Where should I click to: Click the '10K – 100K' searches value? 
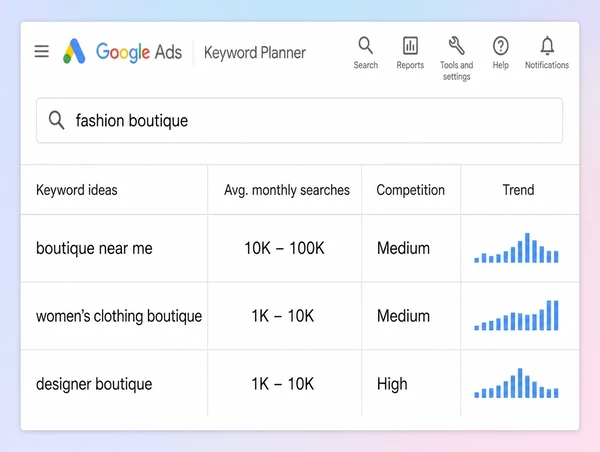pos(284,248)
